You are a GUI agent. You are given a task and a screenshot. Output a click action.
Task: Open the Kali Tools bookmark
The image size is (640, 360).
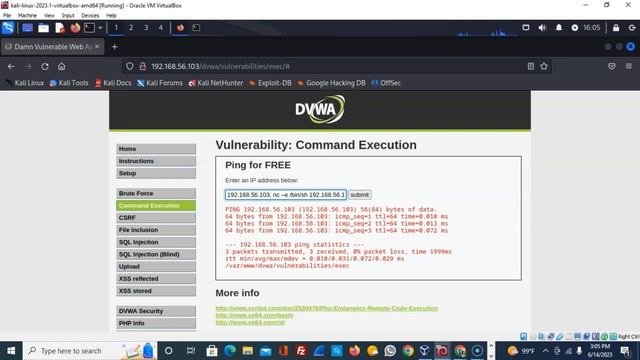click(69, 83)
